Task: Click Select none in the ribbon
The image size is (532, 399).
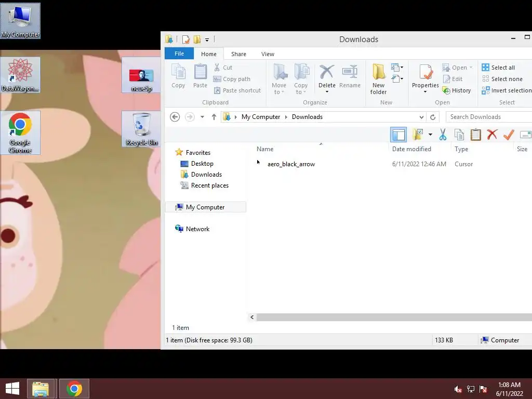Action: [x=502, y=79]
